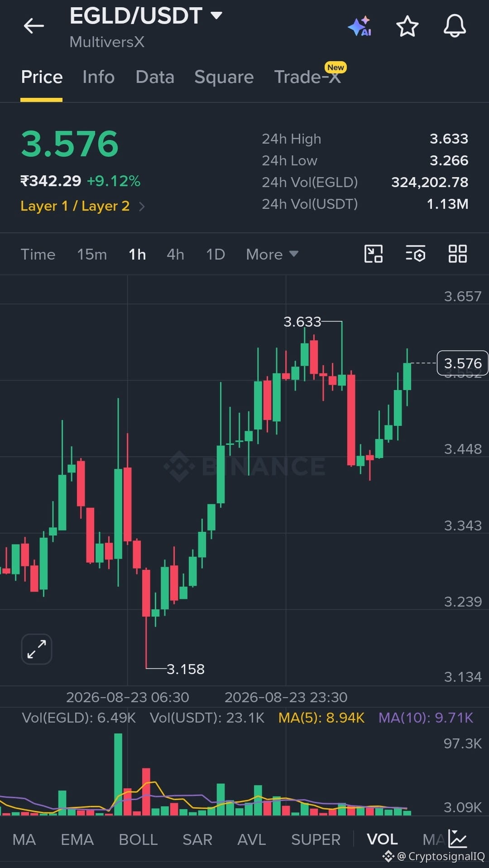The height and width of the screenshot is (868, 489).
Task: Open EGLD/USDT pair selector dropdown
Action: coord(146,16)
